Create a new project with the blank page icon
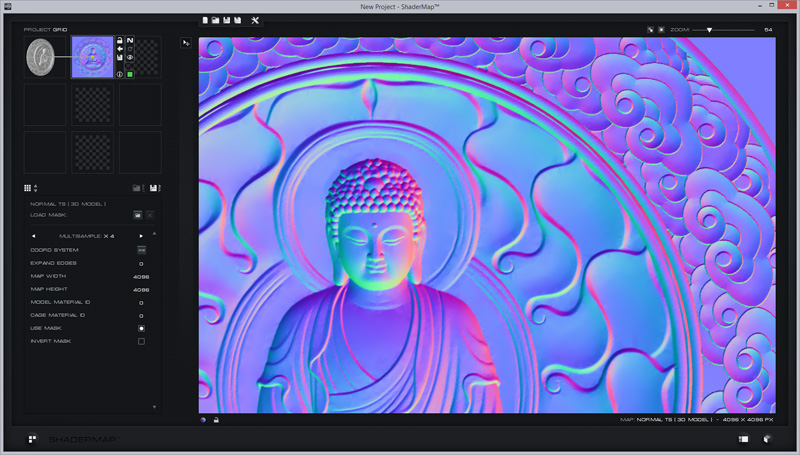 pos(205,20)
